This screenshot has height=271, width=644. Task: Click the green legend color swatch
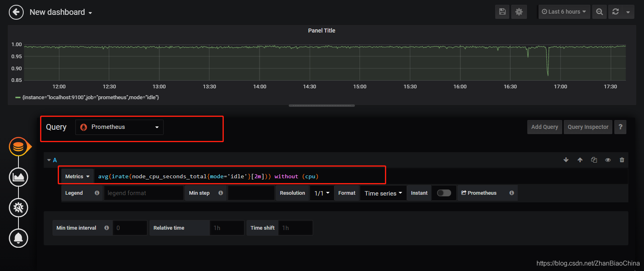click(x=18, y=97)
